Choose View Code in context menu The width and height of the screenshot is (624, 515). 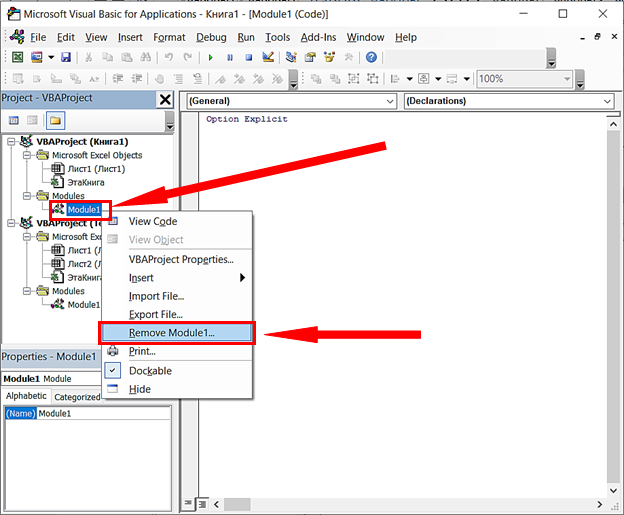click(177, 221)
